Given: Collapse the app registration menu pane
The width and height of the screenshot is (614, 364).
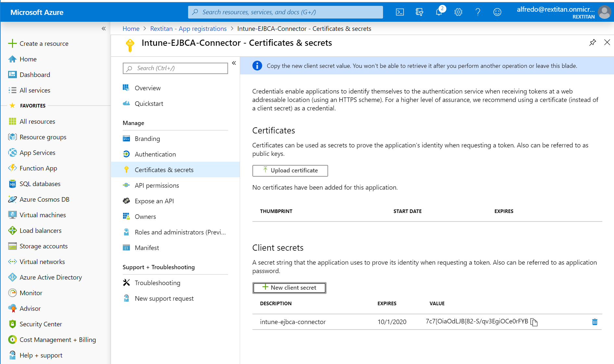Looking at the screenshot, I should [234, 63].
